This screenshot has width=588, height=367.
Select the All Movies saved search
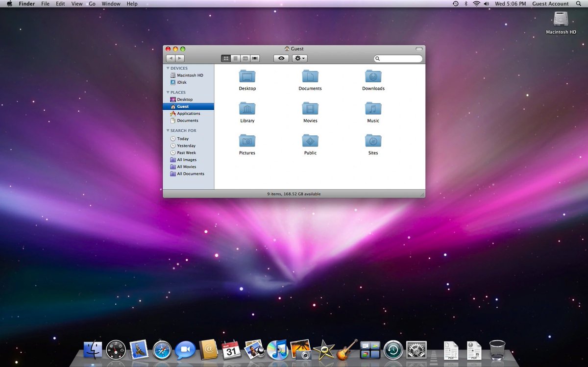click(189, 167)
